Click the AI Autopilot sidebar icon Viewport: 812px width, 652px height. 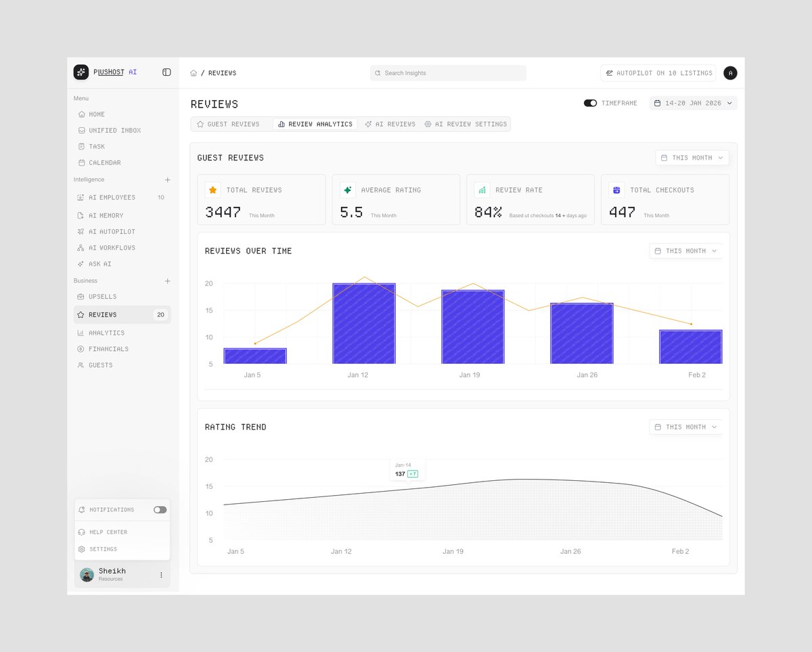81,232
